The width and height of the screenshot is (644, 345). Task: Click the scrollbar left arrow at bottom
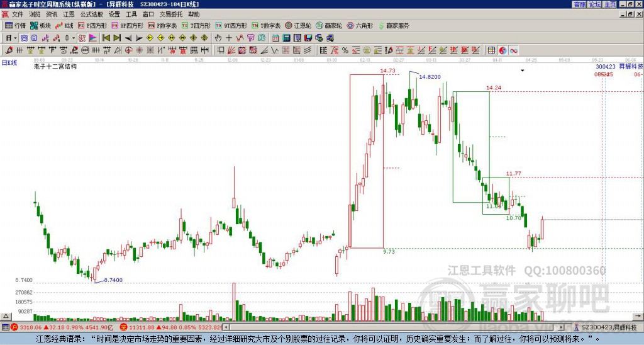pos(226,327)
